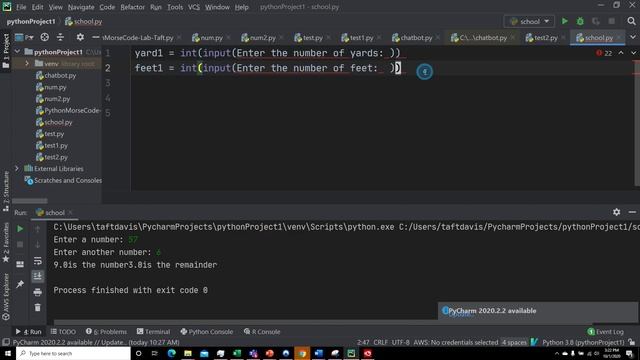Click Python 3.8 interpreter in status bar
Image resolution: width=640 pixels, height=360 pixels.
coord(583,342)
